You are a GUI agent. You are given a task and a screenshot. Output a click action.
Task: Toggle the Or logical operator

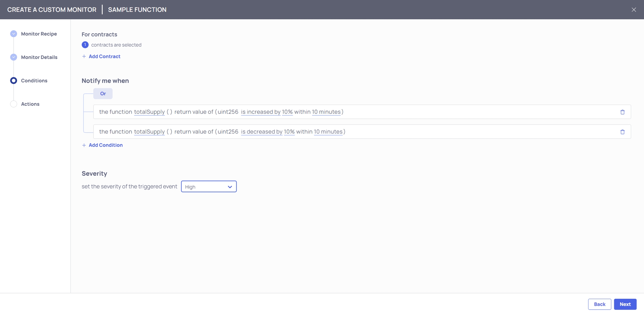click(103, 94)
